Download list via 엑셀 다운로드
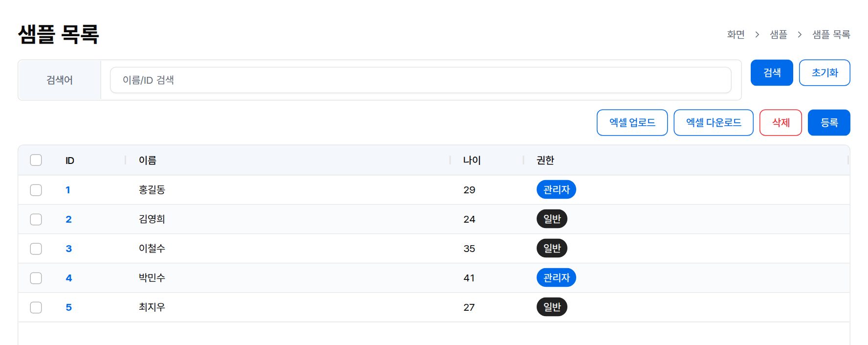 tap(714, 122)
